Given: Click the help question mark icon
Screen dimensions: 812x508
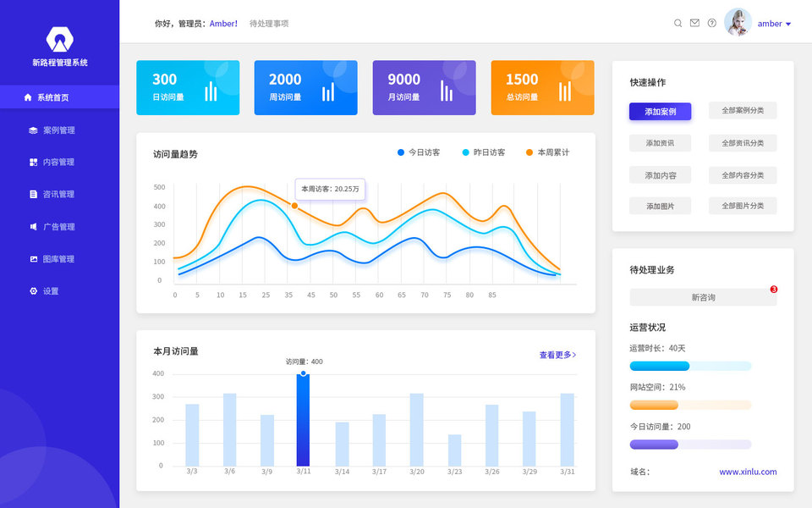Looking at the screenshot, I should coord(712,23).
